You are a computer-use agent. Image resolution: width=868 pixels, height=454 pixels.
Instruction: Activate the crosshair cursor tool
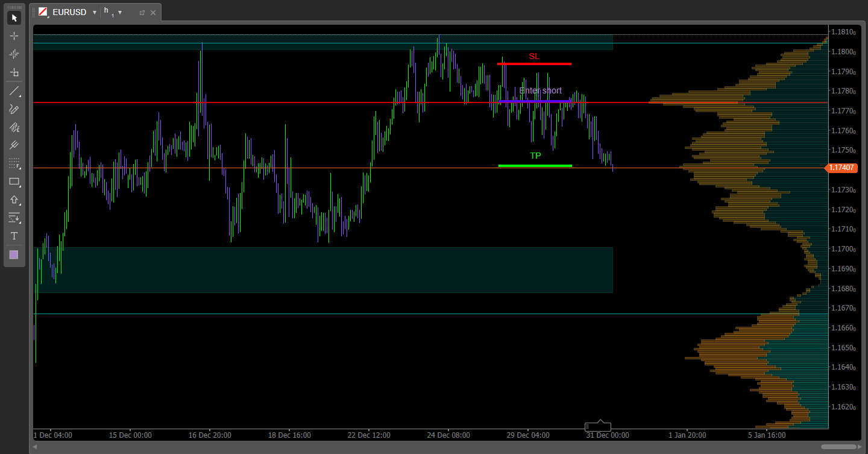point(14,36)
